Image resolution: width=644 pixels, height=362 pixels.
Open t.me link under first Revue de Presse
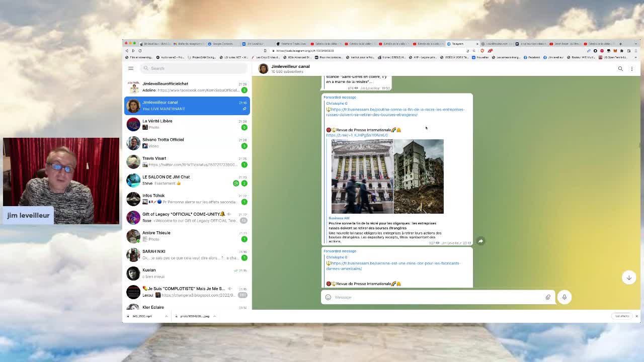357,135
